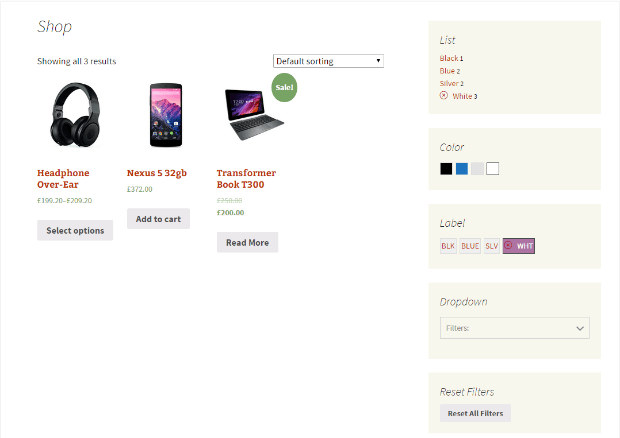
Task: Open the Transformer Book tablet image
Action: click(254, 115)
